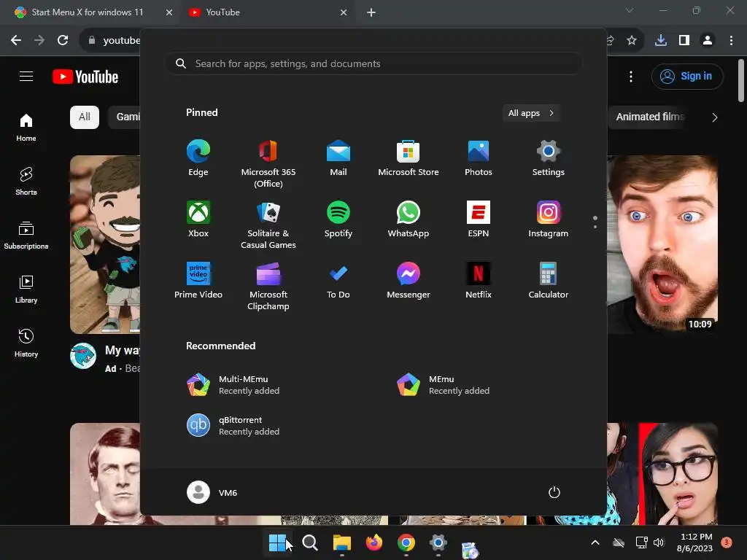
Task: Reload the YouTube page
Action: click(x=63, y=41)
